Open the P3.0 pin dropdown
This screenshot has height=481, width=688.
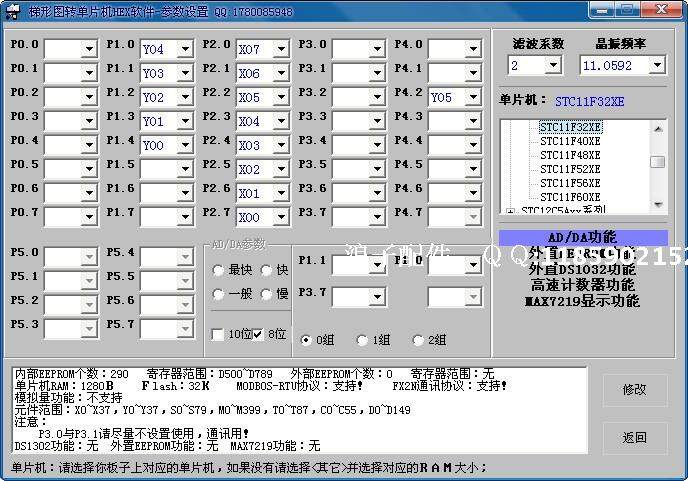tap(377, 49)
